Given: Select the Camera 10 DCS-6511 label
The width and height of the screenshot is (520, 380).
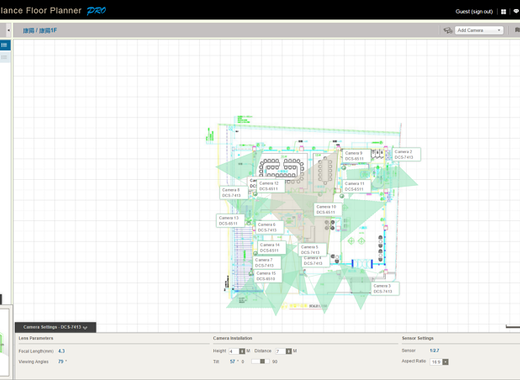Looking at the screenshot, I should (x=328, y=209).
